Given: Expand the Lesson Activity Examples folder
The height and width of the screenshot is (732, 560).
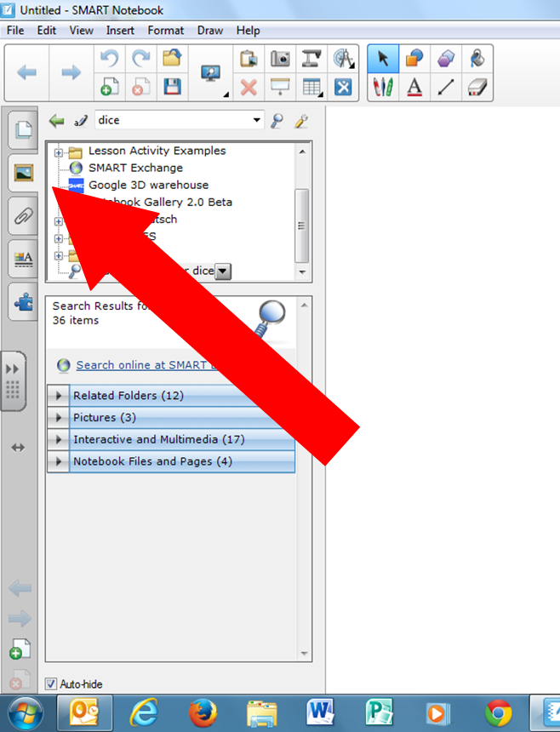Looking at the screenshot, I should click(59, 152).
